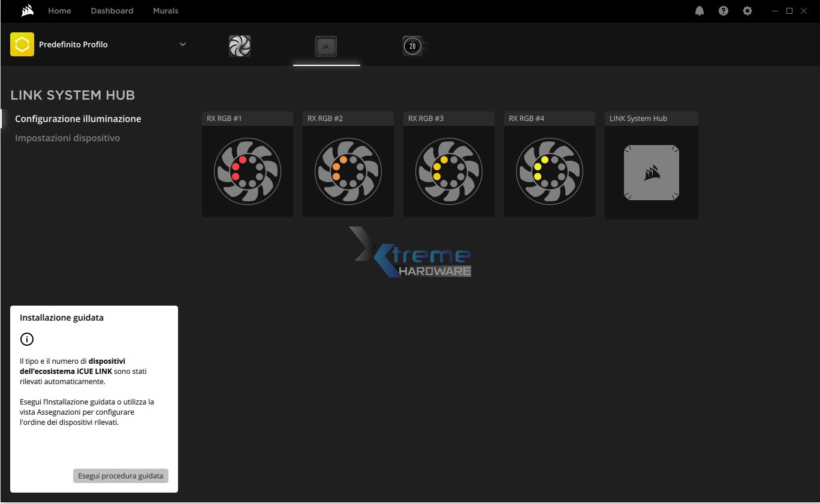Open the help question mark icon
820x504 pixels.
723,11
